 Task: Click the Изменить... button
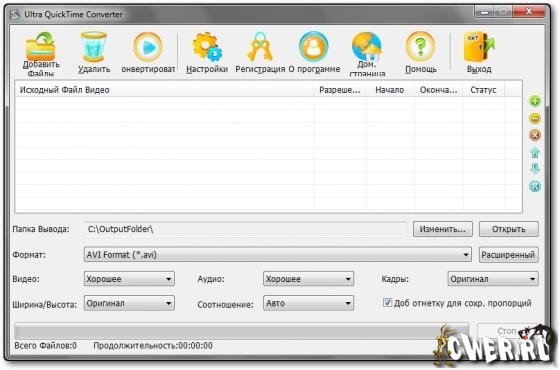click(x=442, y=229)
